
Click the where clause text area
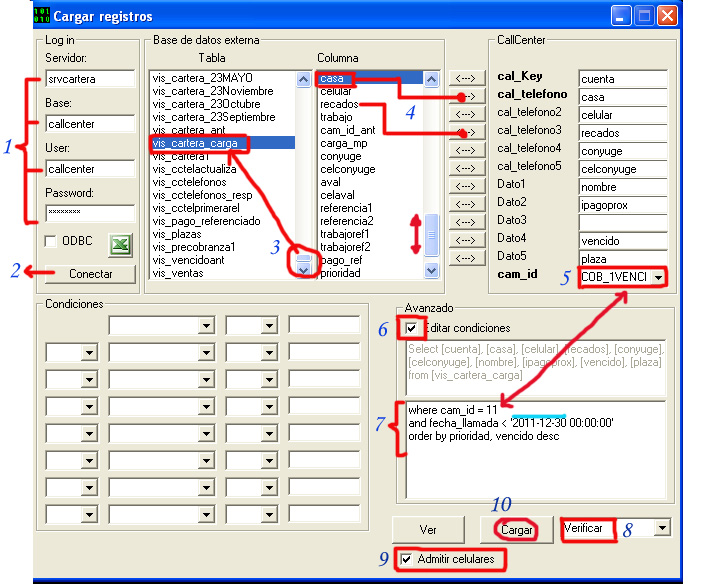pyautogui.click(x=536, y=450)
